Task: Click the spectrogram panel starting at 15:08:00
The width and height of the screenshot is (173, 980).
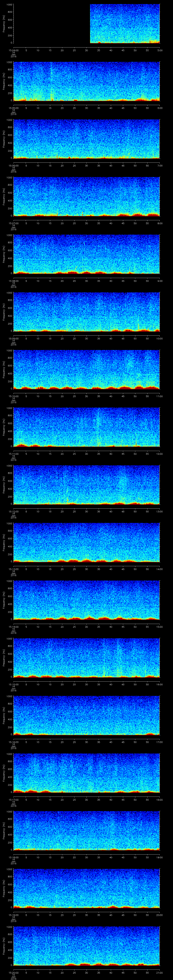Action: click(x=87, y=254)
